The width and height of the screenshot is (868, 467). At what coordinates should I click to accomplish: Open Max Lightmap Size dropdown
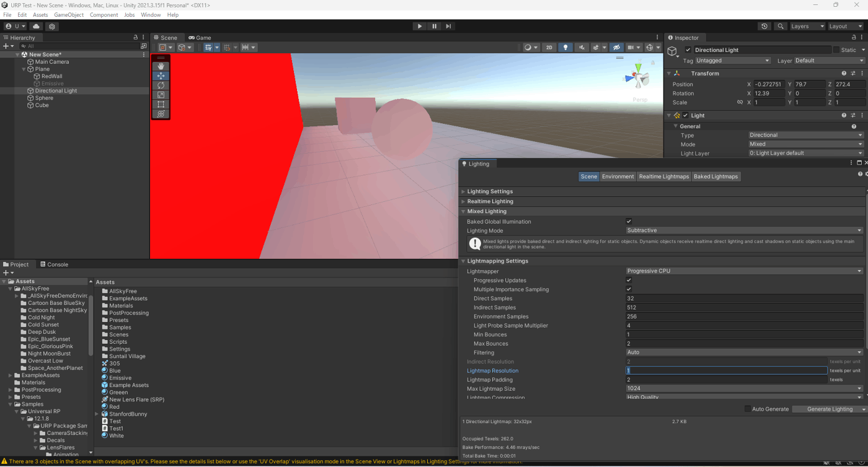point(744,388)
